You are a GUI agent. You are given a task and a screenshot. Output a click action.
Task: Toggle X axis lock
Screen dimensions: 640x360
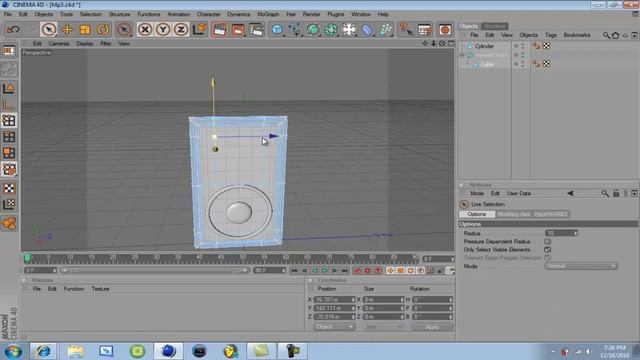click(145, 29)
